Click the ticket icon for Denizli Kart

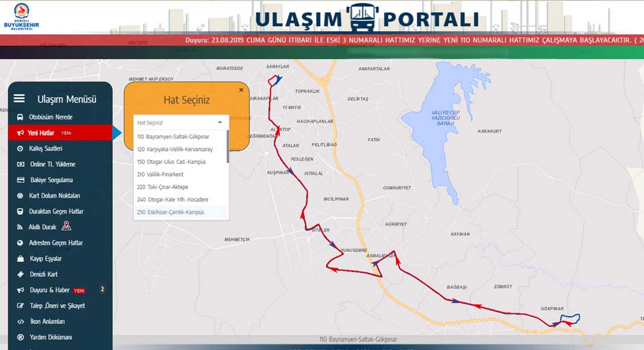[20, 274]
